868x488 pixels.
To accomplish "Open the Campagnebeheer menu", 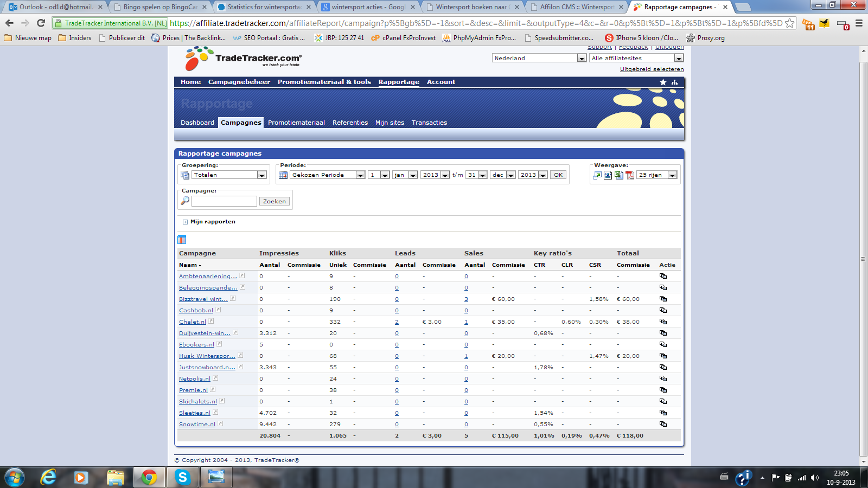I will (x=239, y=82).
